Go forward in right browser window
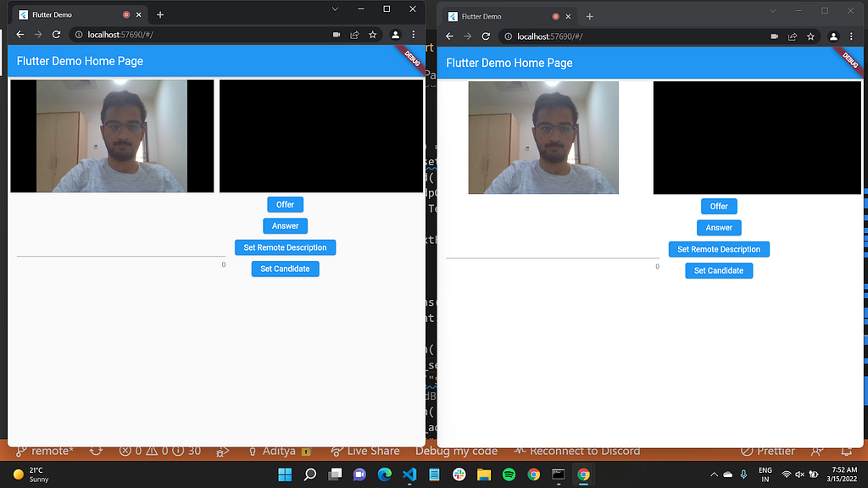The width and height of the screenshot is (868, 488). [x=468, y=36]
